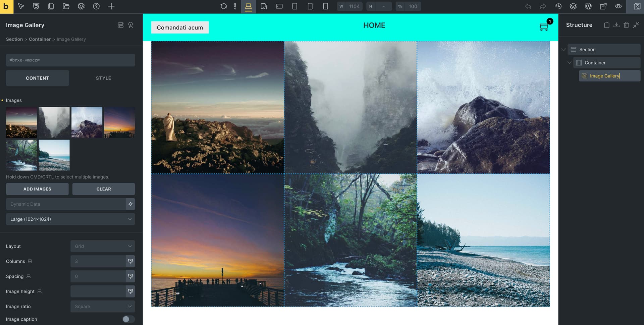Collapse the Section tree arrow
Viewport: 644px width, 325px height.
tap(564, 50)
